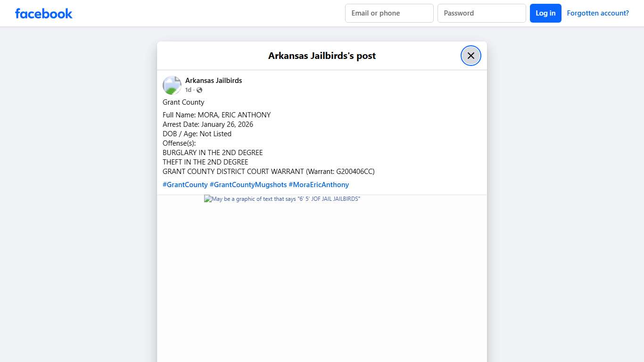Click the "Arkansas Jailbirds's post" dialog heading
The height and width of the screenshot is (362, 644).
(322, 56)
